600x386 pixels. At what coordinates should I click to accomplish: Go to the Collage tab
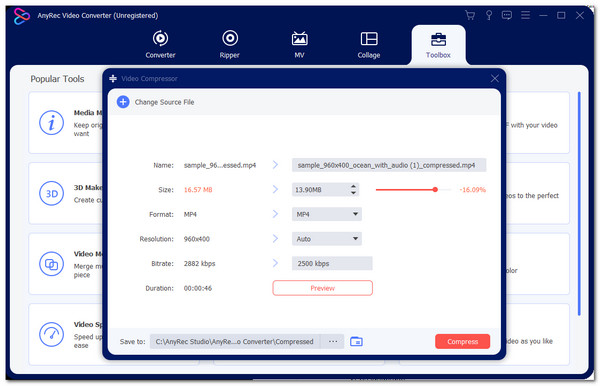point(369,44)
